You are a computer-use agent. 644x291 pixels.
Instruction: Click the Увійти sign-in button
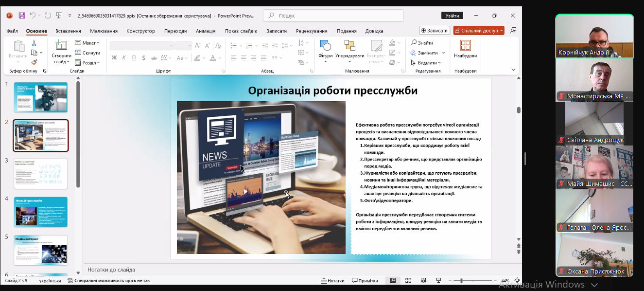[452, 16]
